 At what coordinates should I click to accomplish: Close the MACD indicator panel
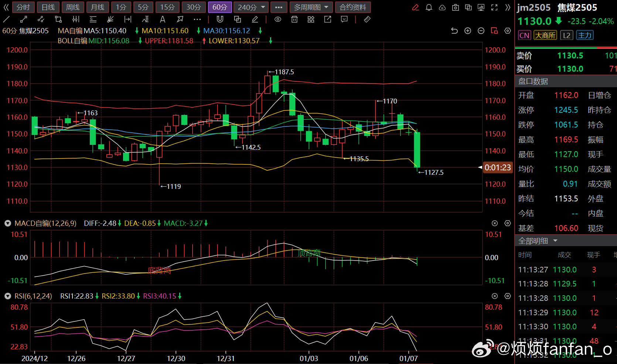coord(495,223)
